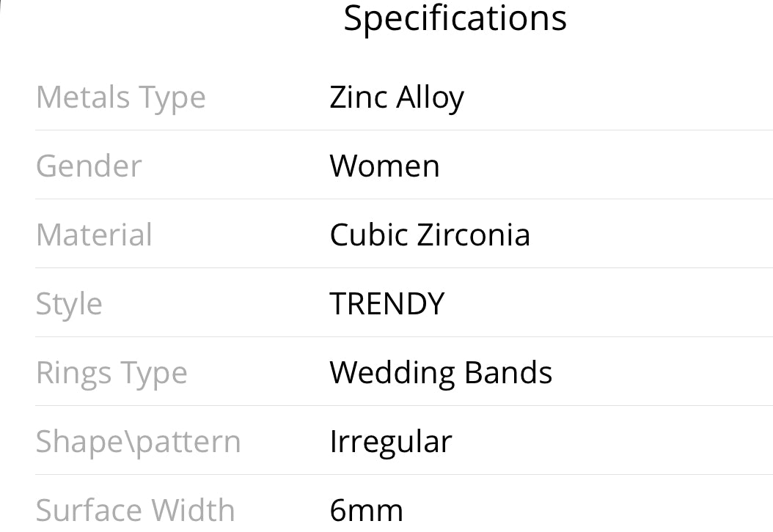
Task: Click the Specifications heading
Action: click(x=455, y=20)
